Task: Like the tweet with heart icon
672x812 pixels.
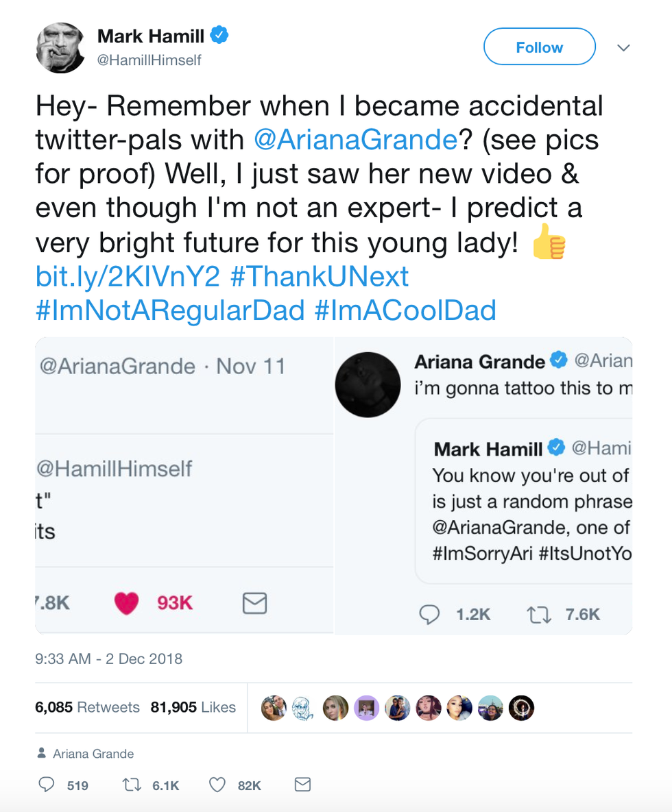Action: (x=217, y=785)
